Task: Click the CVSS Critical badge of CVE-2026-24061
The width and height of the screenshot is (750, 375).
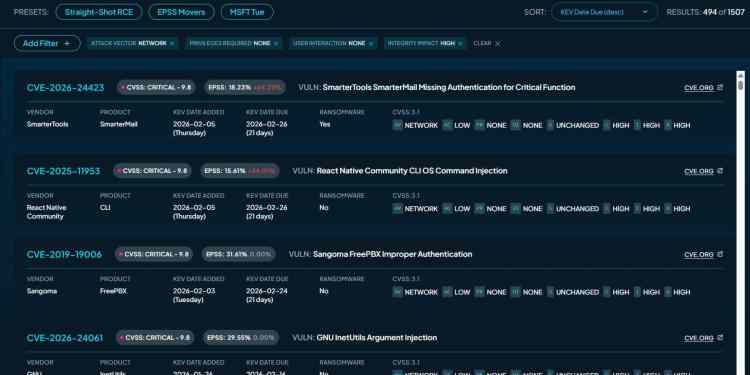Action: point(155,338)
